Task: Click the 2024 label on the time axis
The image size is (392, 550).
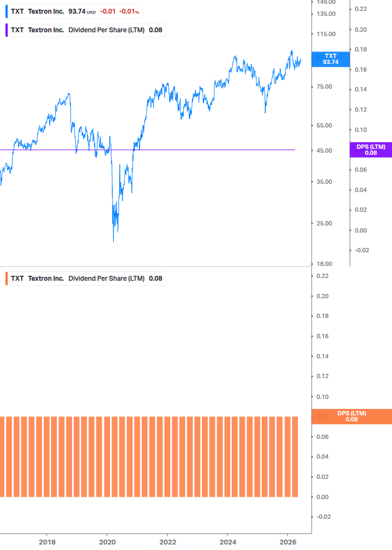Action: pyautogui.click(x=227, y=542)
